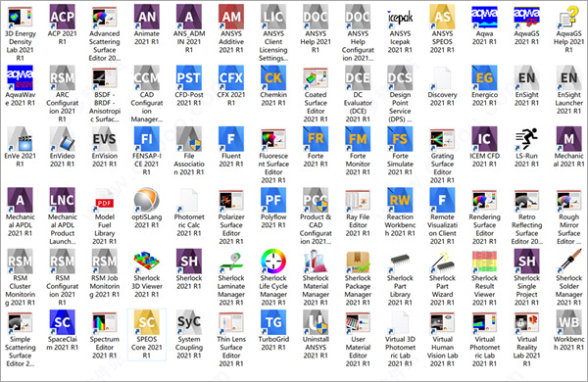Launch AqwaWave 2021 R1
This screenshot has width=588, height=382.
(20, 78)
